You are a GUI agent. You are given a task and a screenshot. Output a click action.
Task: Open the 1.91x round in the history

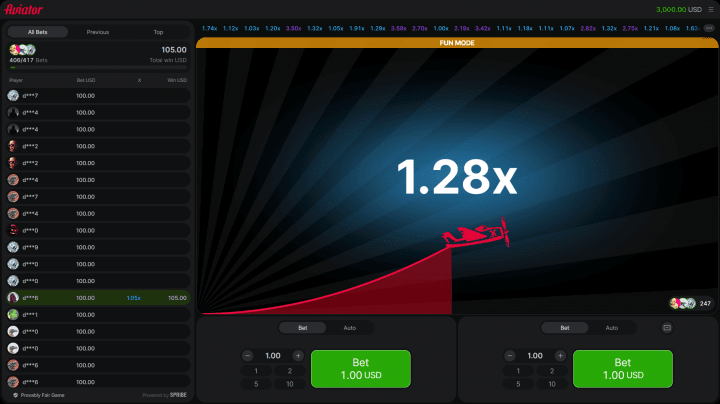click(x=357, y=28)
